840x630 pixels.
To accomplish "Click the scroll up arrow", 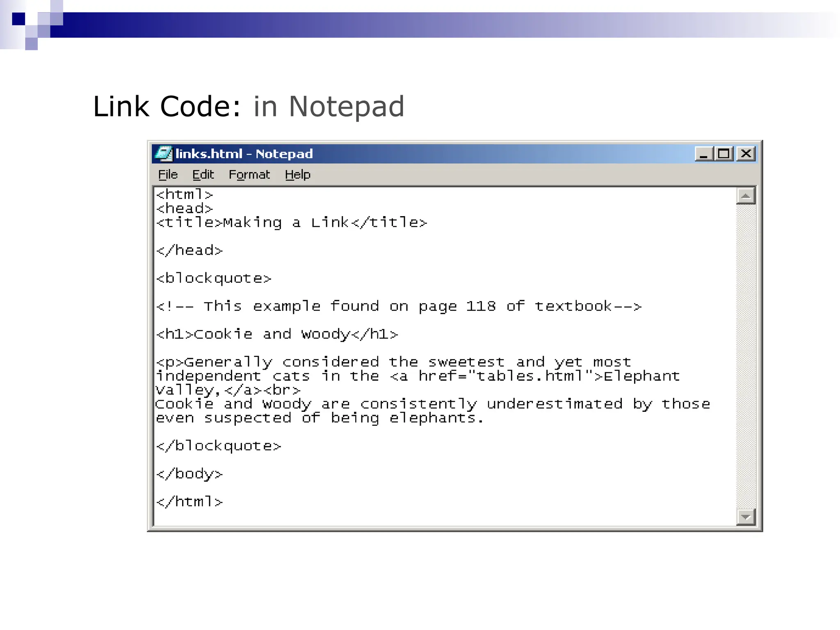I will point(745,196).
